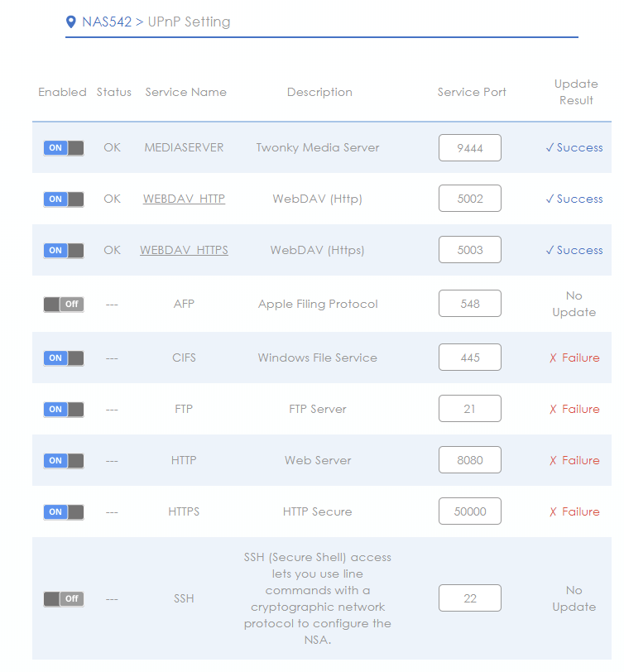Open the WEBDAV_HTTPS link
This screenshot has width=624, height=672.
coord(184,250)
